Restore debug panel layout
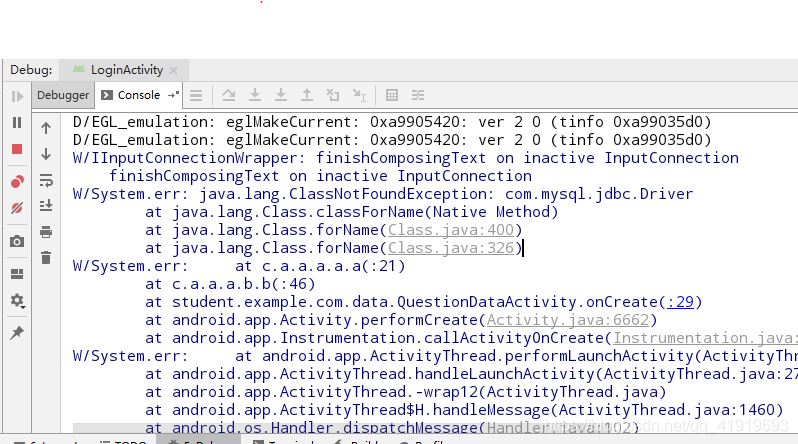This screenshot has height=444, width=798. tap(17, 274)
